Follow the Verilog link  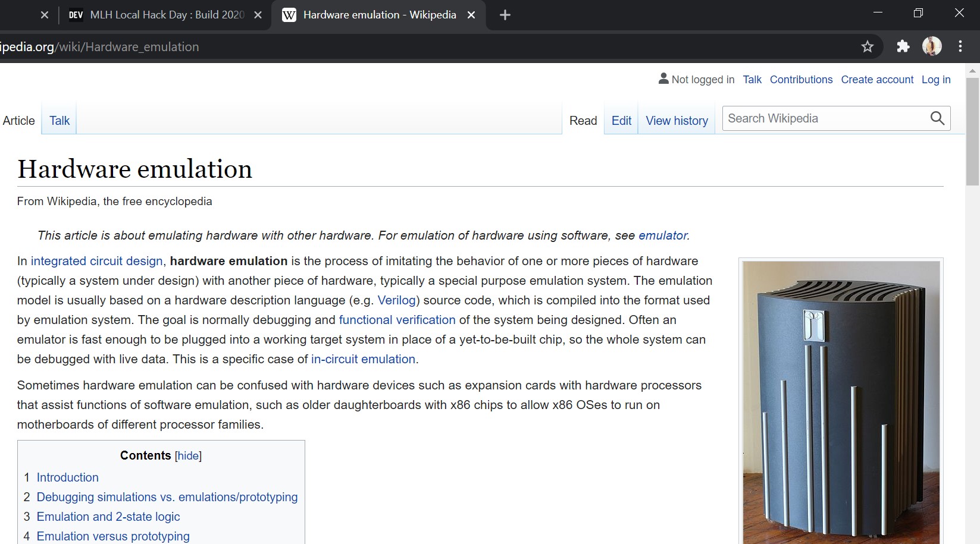[397, 300]
